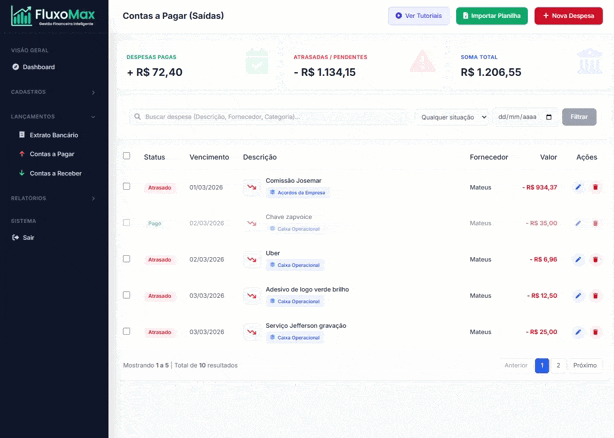Image resolution: width=614 pixels, height=438 pixels.
Task: Click the red trash icon for Uber expense
Action: pyautogui.click(x=595, y=260)
